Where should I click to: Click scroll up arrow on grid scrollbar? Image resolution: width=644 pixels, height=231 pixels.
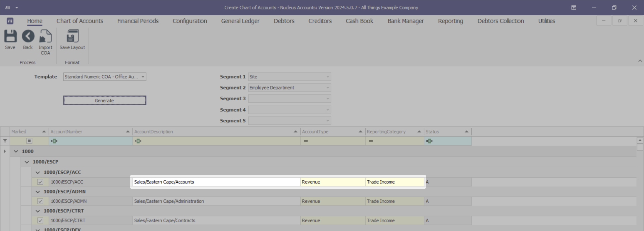pyautogui.click(x=640, y=140)
